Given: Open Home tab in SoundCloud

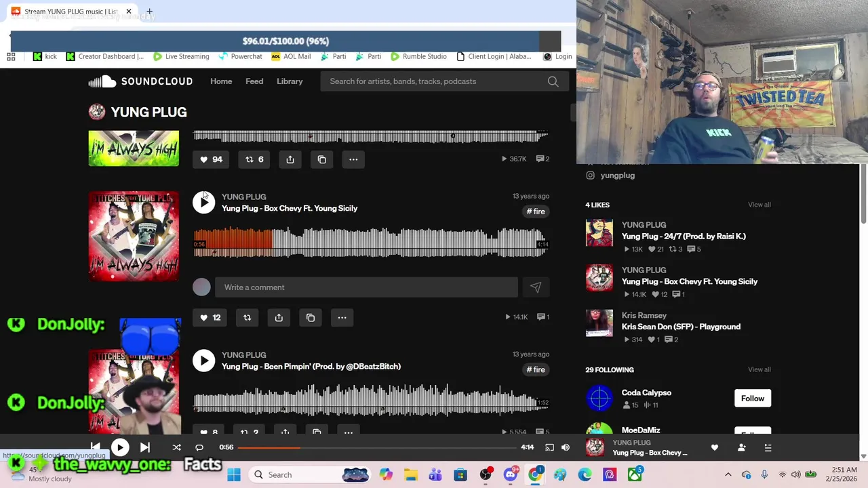Looking at the screenshot, I should pyautogui.click(x=221, y=81).
